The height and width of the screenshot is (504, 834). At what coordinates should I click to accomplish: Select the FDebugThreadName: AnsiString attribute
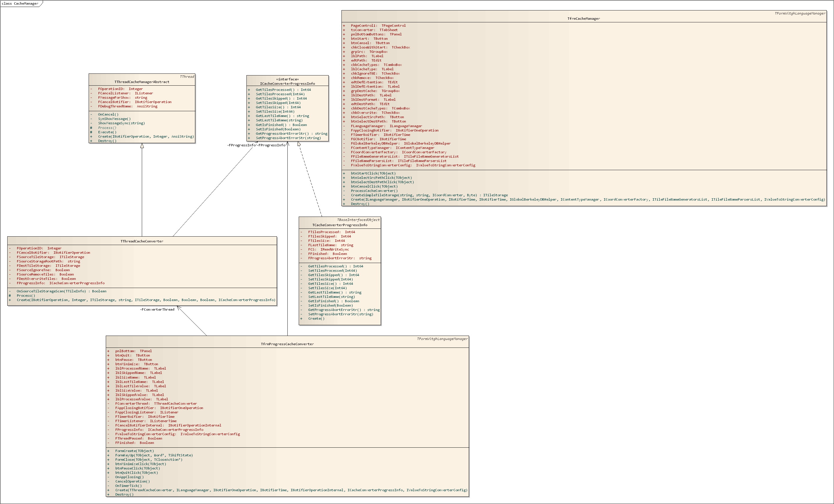128,106
